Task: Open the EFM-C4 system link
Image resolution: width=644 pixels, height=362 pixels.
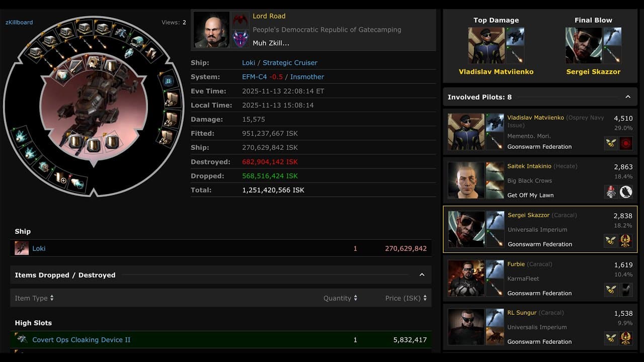Action: 254,77
